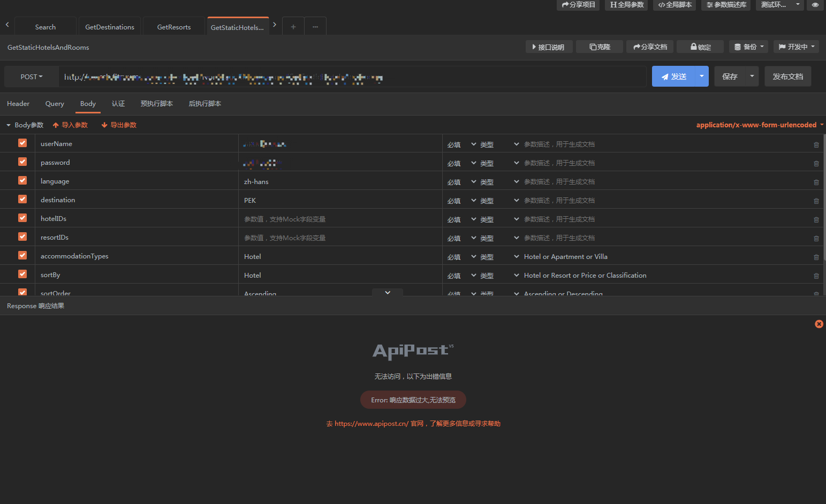Open the 保存 save options dropdown arrow
Viewport: 826px width, 504px height.
click(x=752, y=77)
